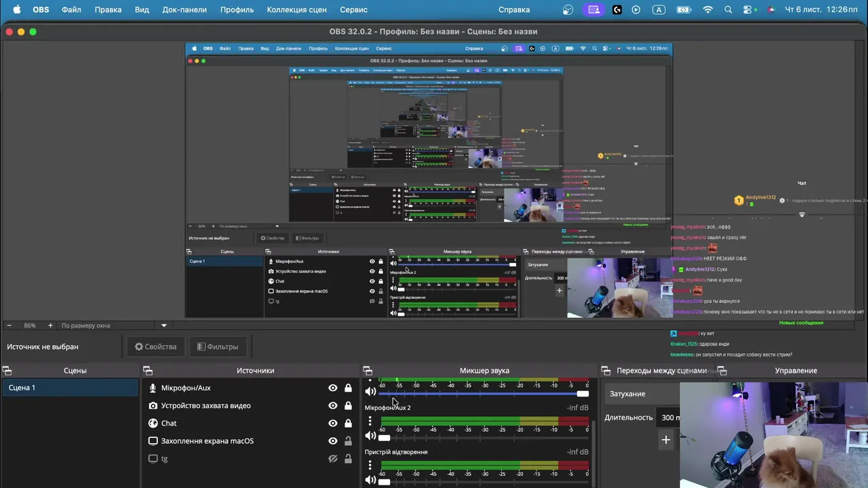868x488 pixels.
Task: Lock the Захоплення екрана macOS source
Action: point(348,441)
